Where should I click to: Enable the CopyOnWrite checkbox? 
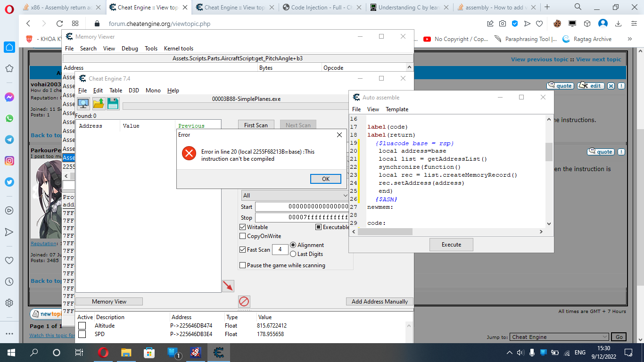click(243, 236)
